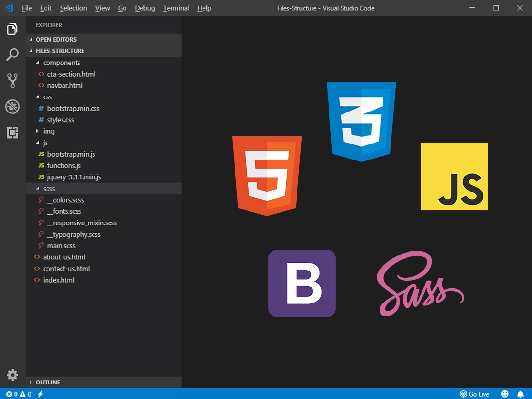Click the notifications bell in the status bar
532x399 pixels.
[520, 394]
